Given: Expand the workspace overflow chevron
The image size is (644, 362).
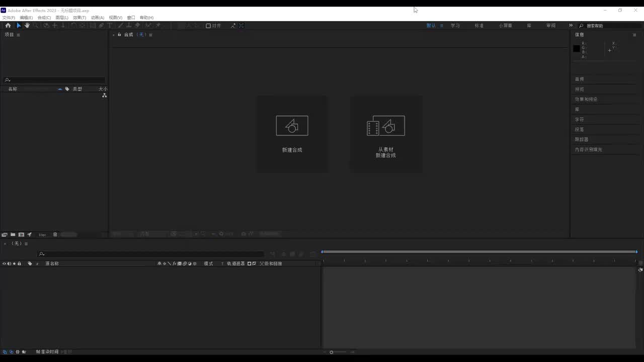Looking at the screenshot, I should point(571,26).
